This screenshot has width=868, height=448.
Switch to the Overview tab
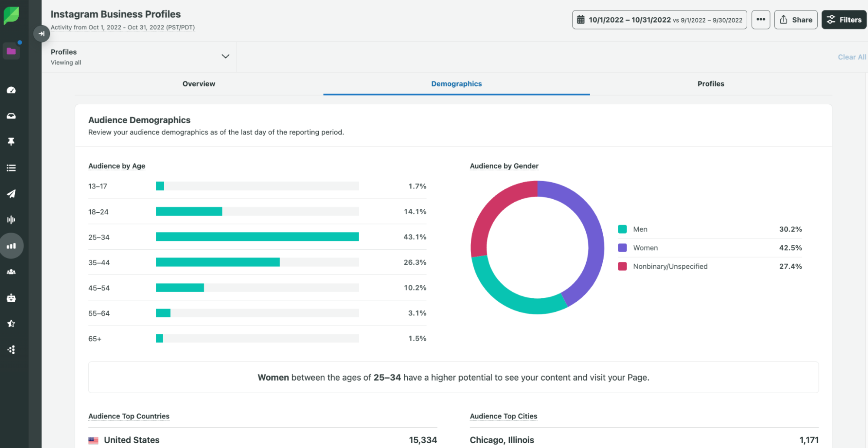pos(198,84)
